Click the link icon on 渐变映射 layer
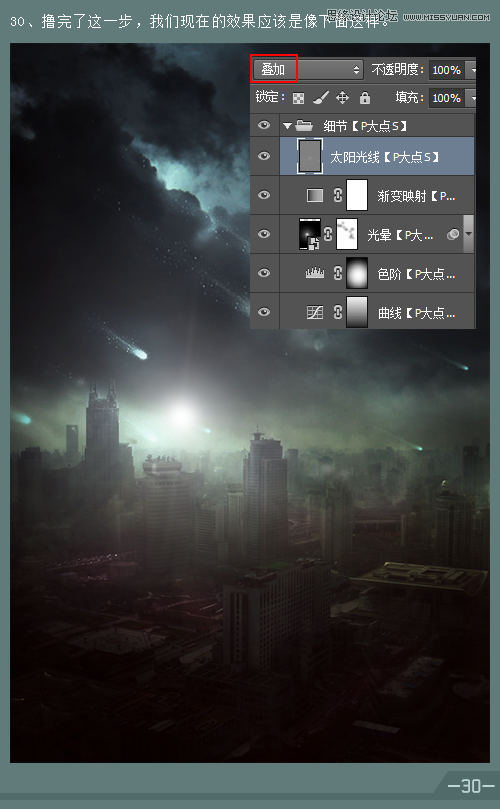The image size is (500, 809). click(337, 195)
